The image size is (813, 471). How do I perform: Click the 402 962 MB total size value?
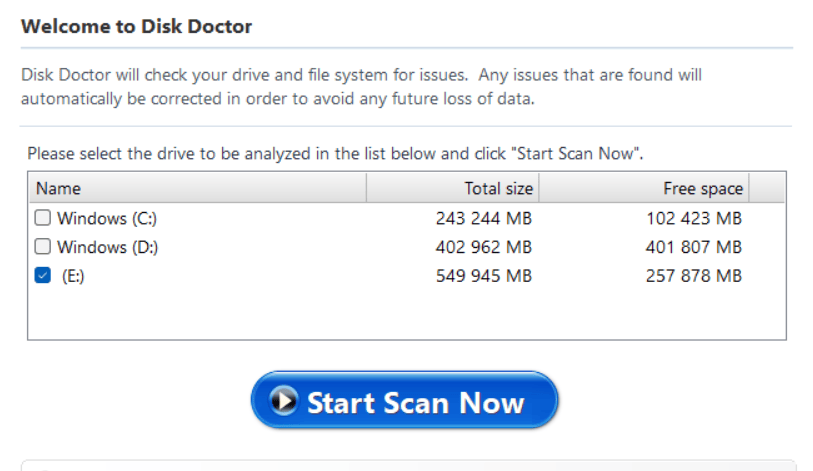pyautogui.click(x=484, y=247)
